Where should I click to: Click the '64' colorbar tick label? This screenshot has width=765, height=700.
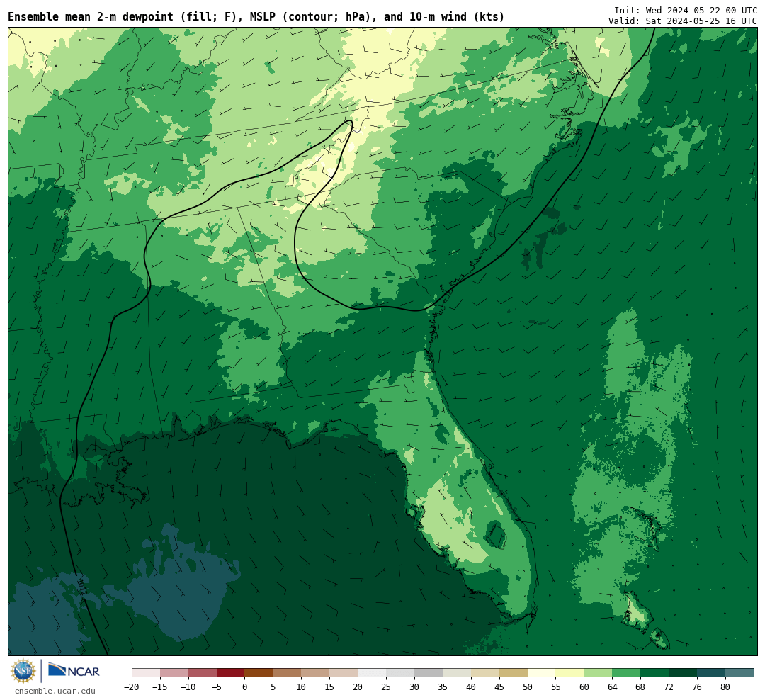612,687
